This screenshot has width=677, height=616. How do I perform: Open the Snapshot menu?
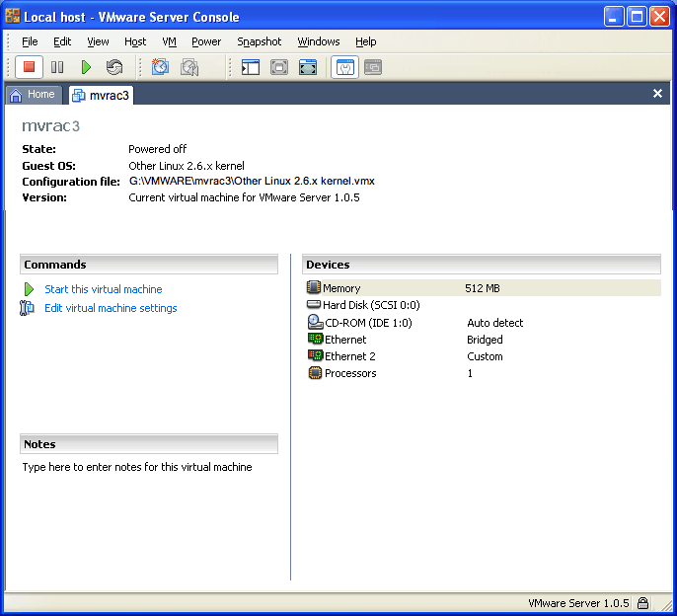259,41
